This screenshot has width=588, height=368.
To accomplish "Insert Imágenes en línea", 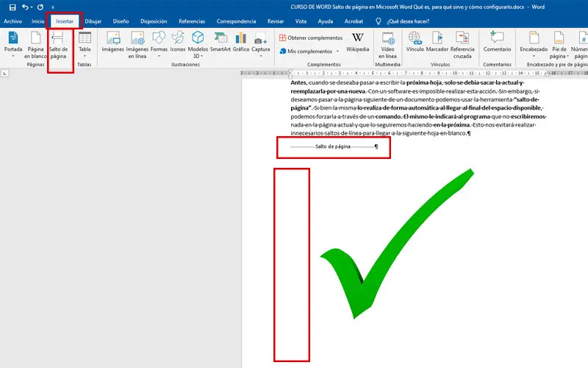I will 137,45.
